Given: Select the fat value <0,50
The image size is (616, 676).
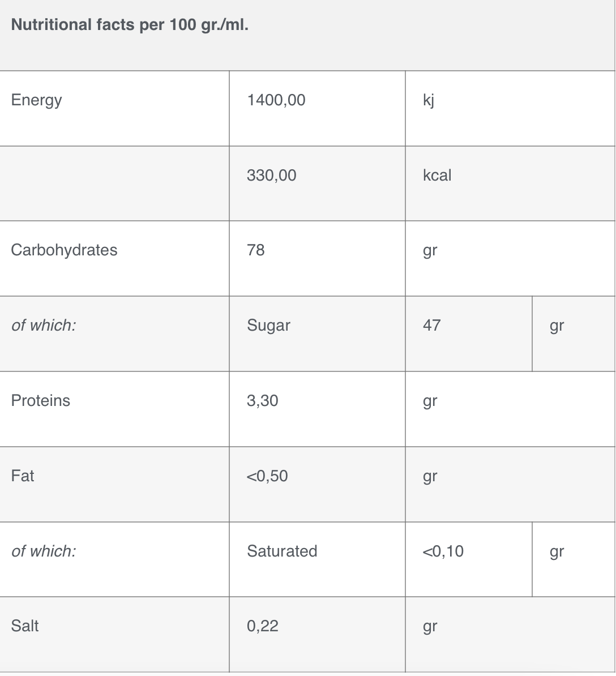Looking at the screenshot, I should [x=267, y=476].
